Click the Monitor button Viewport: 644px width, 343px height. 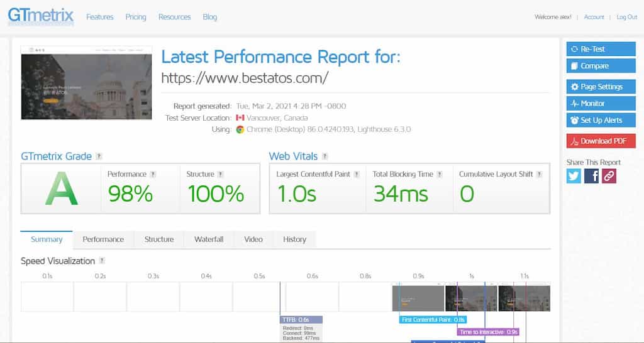[x=601, y=104]
